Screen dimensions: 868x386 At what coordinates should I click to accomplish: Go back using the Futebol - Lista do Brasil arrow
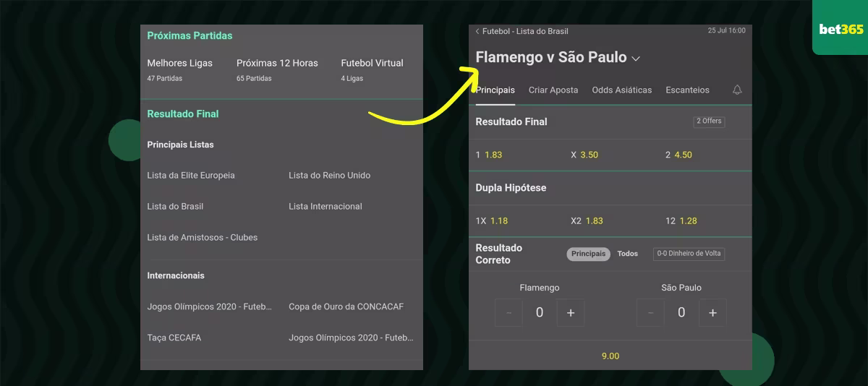pyautogui.click(x=477, y=31)
